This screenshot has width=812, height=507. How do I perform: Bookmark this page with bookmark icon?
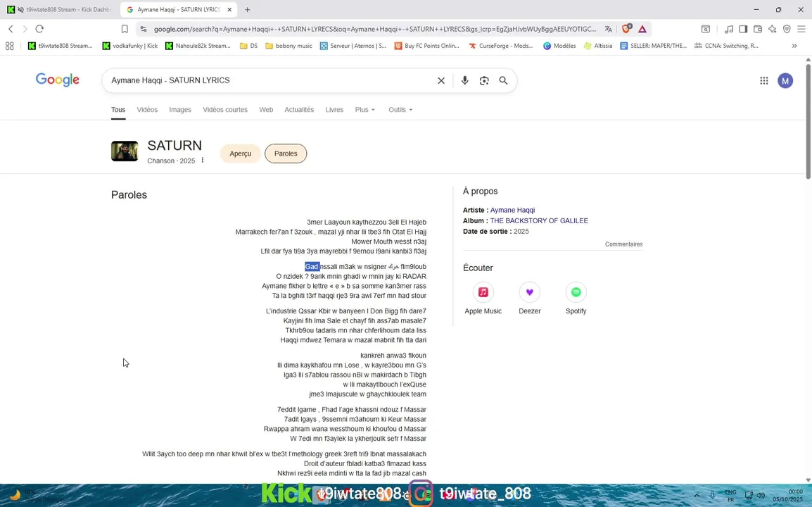pyautogui.click(x=125, y=29)
